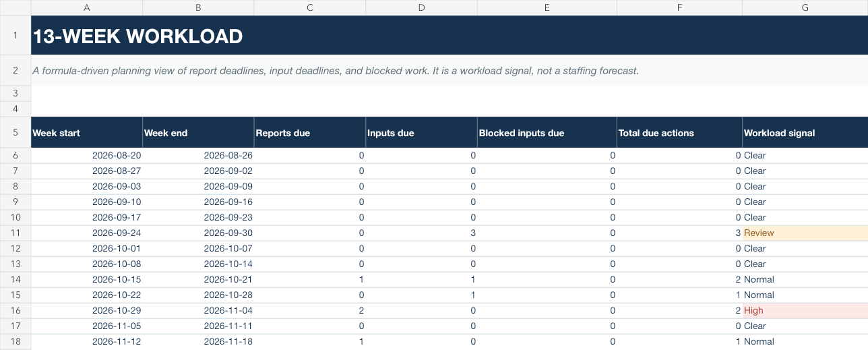Image resolution: width=868 pixels, height=350 pixels.
Task: Click the Workload signal header cell
Action: pos(805,132)
